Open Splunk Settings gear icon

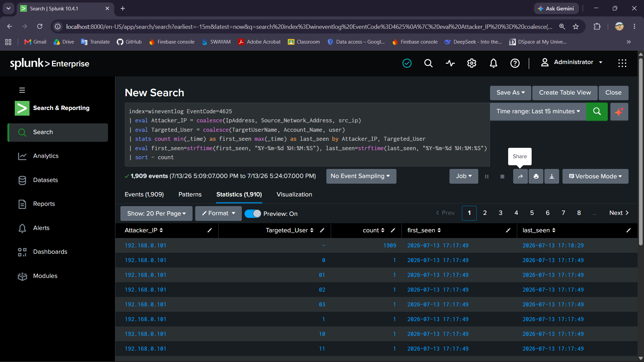click(x=472, y=63)
